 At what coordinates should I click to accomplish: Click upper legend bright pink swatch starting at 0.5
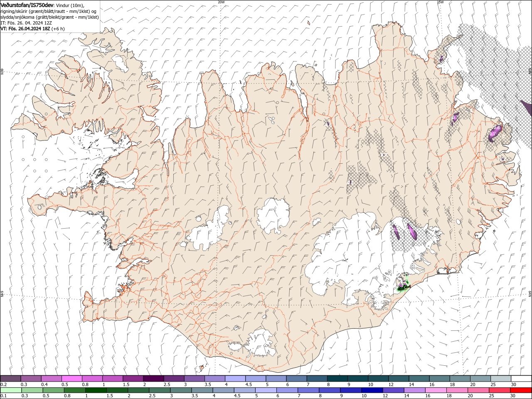pos(71,379)
